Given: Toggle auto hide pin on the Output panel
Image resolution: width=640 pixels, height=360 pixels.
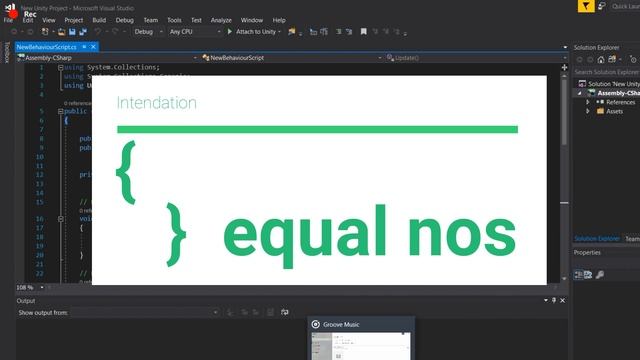Looking at the screenshot, I should click(x=554, y=300).
